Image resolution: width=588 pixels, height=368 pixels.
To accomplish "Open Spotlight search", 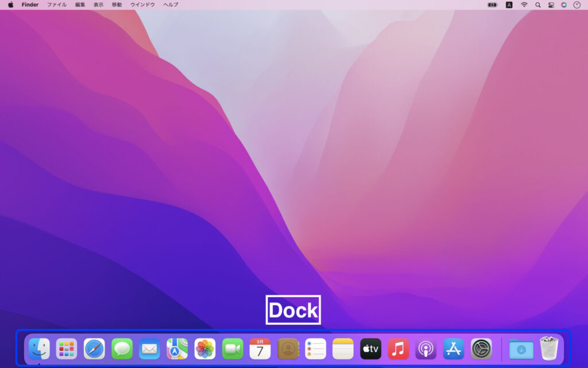I will [x=537, y=5].
